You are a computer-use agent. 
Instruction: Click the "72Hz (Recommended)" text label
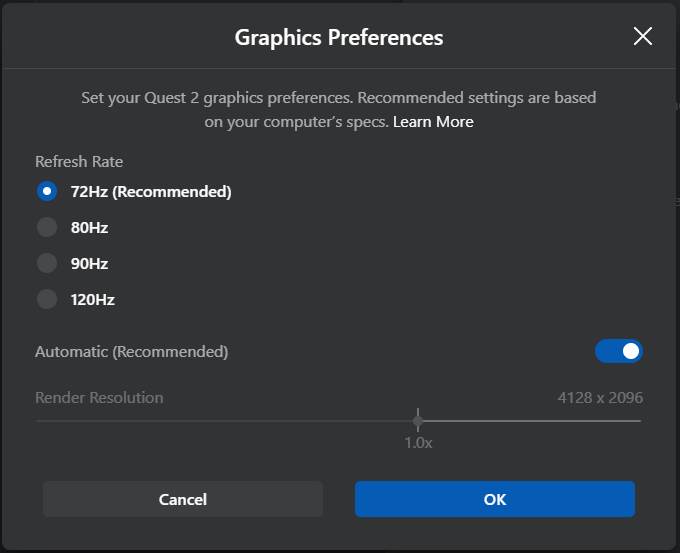pos(151,191)
